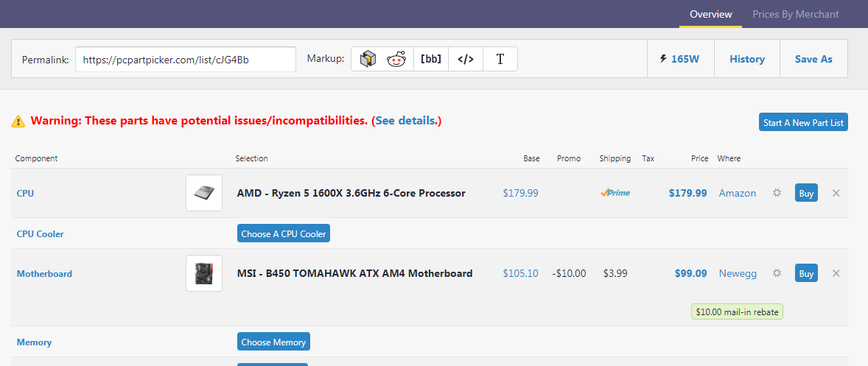Open the 165W wattage estimate

(x=680, y=59)
